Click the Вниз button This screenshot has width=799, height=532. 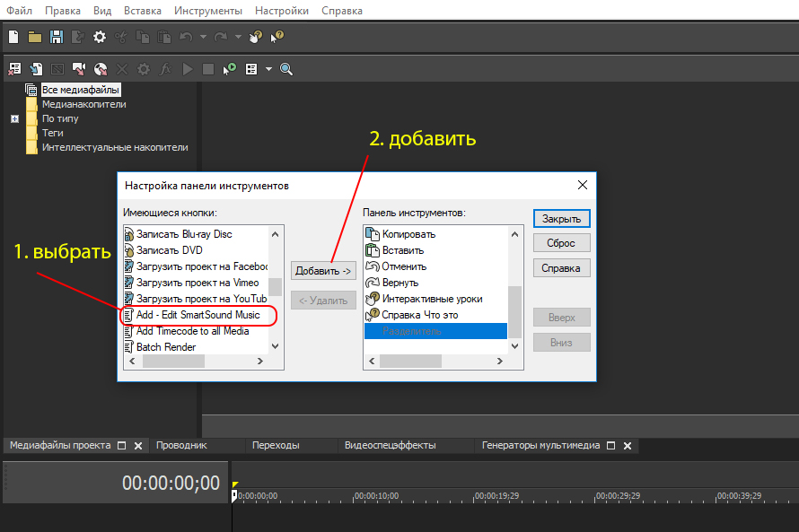tap(561, 343)
